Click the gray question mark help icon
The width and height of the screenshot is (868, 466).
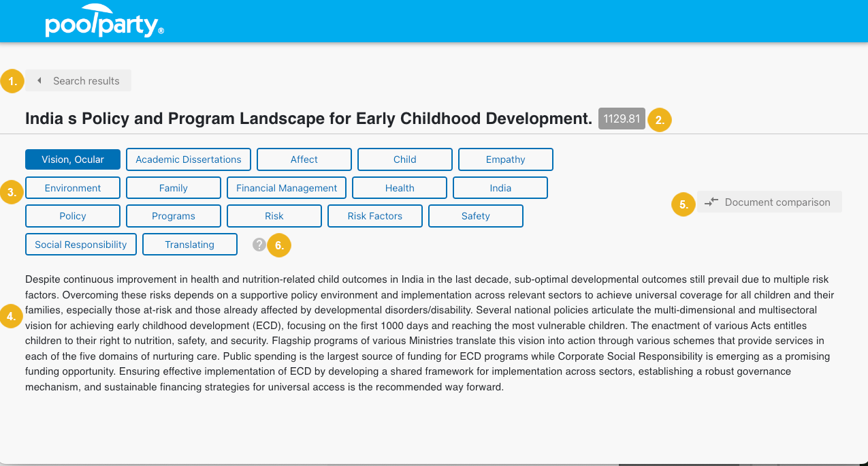(x=259, y=245)
